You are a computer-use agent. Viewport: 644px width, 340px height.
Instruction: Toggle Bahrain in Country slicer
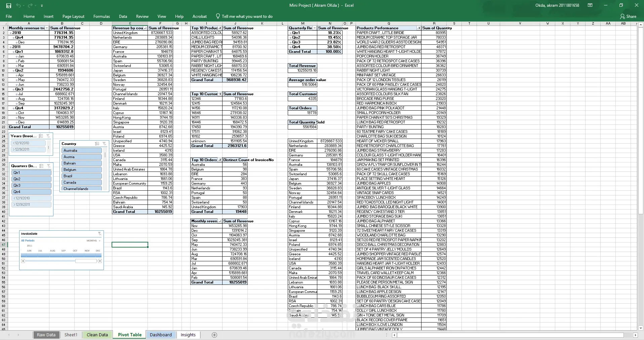(82, 163)
